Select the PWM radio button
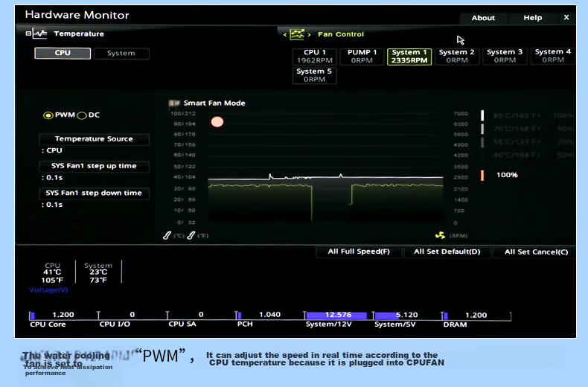Screen dimensions: 588x387 coord(48,115)
